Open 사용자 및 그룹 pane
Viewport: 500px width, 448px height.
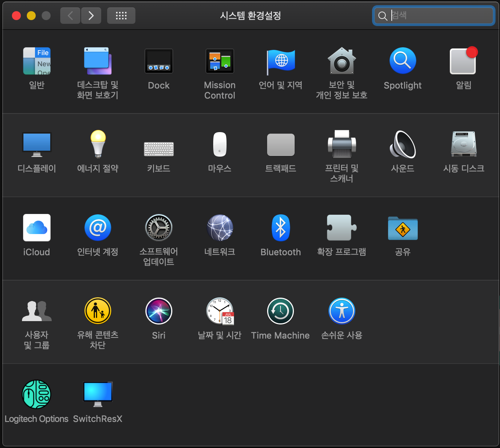click(37, 311)
